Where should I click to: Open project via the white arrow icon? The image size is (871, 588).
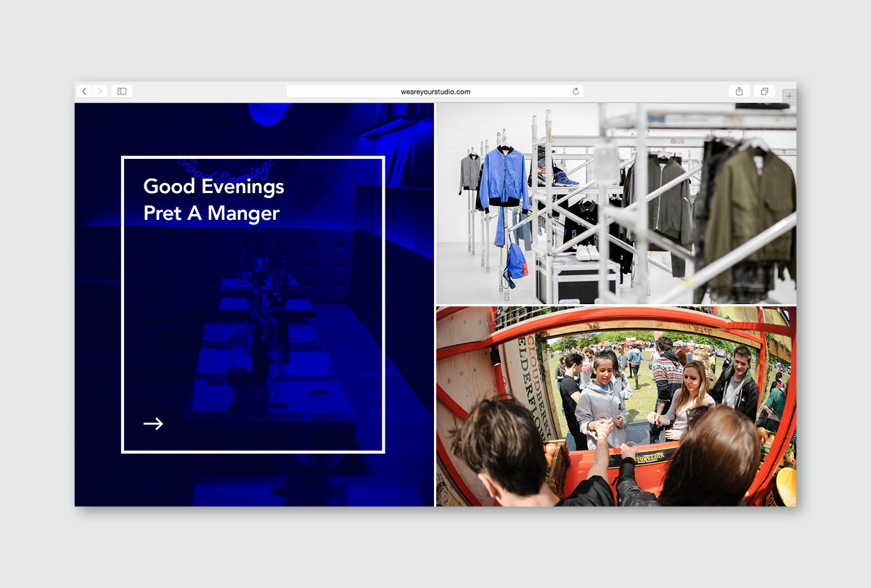pos(153,424)
